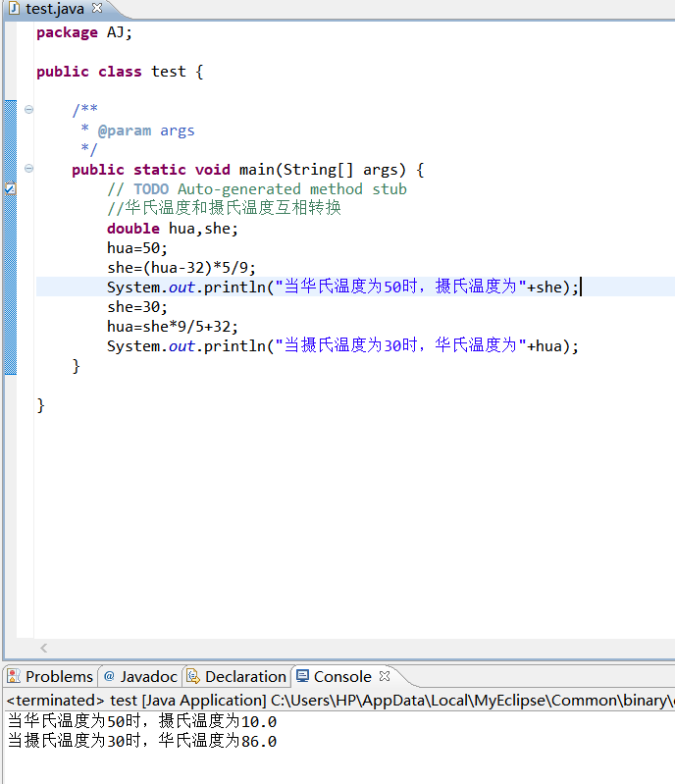Screen dimensions: 675x784
Task: Click the 'she=30;' statement
Action: point(137,306)
